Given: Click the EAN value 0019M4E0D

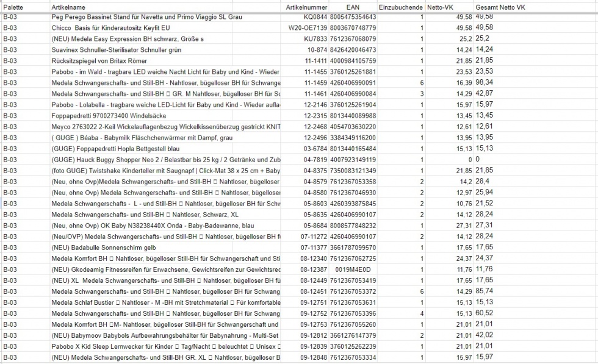Looking at the screenshot, I should click(x=353, y=270).
